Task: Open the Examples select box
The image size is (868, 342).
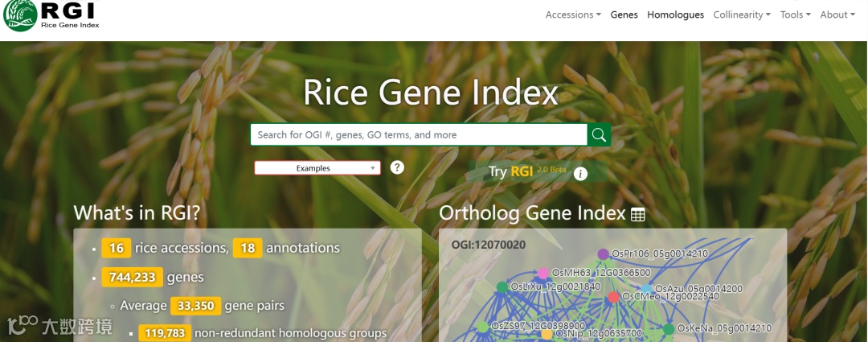Action: tap(317, 168)
